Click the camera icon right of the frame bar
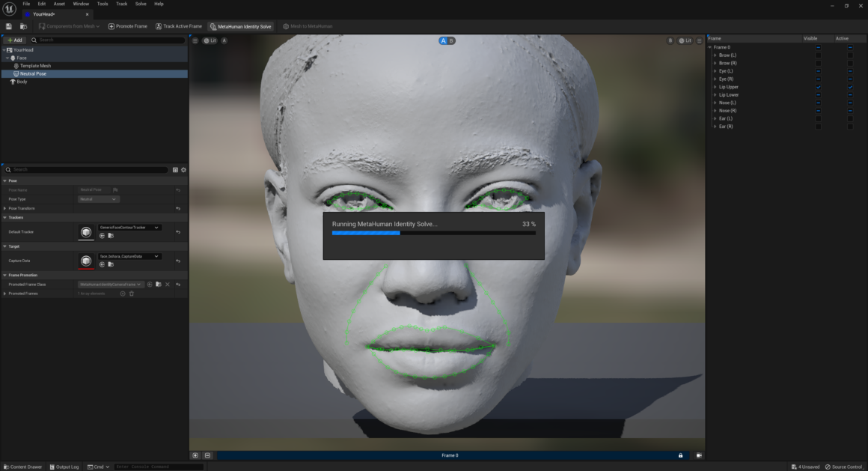This screenshot has height=471, width=868. point(699,455)
